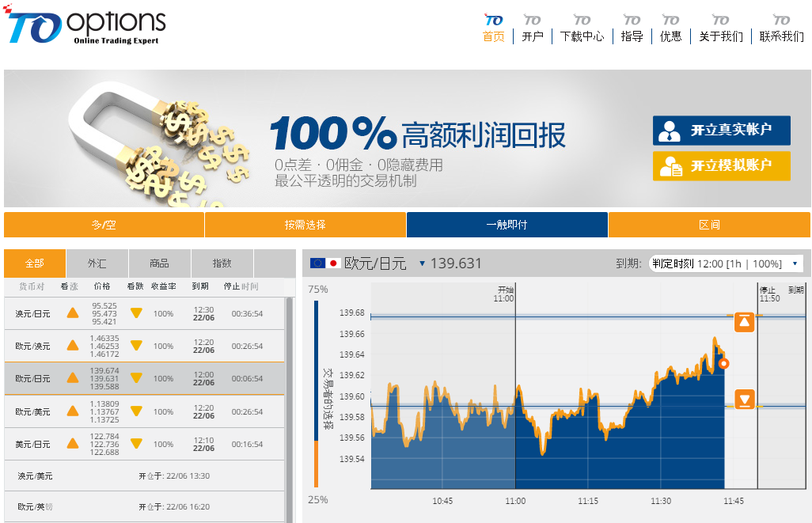Select the 美元/日元 currency pair
Viewport: 812px width, 523px height.
[x=32, y=445]
